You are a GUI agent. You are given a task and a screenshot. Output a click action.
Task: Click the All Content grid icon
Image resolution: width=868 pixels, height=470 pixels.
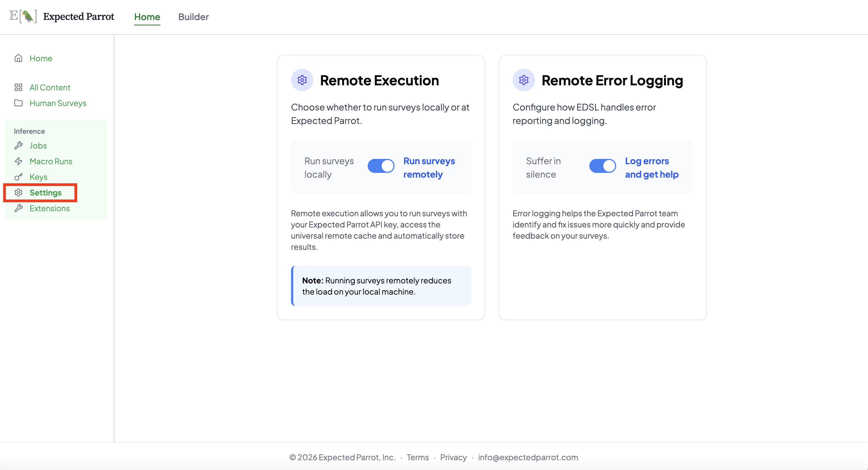tap(18, 87)
